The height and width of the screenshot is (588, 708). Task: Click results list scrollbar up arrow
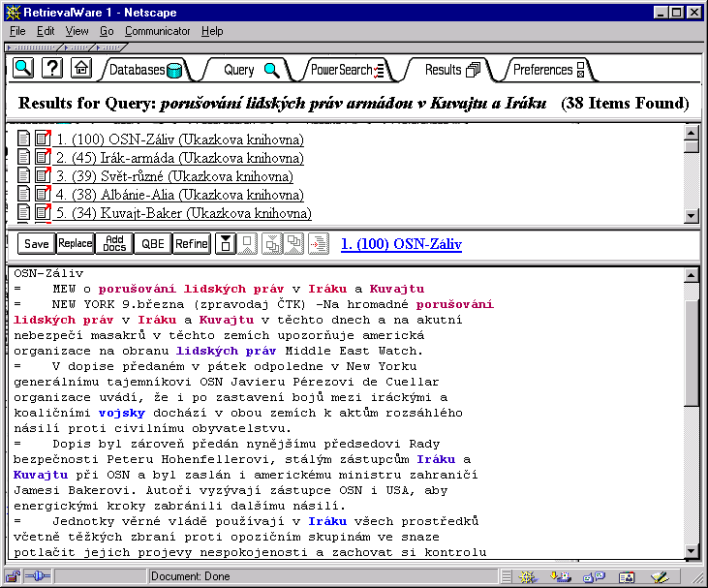click(x=692, y=134)
